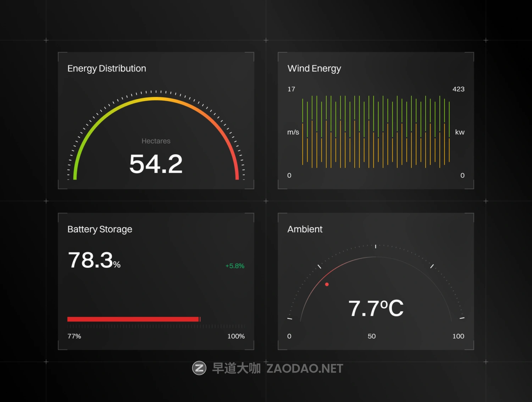This screenshot has height=402, width=532.
Task: Click the 100 label under ambient gauge
Action: click(x=458, y=336)
